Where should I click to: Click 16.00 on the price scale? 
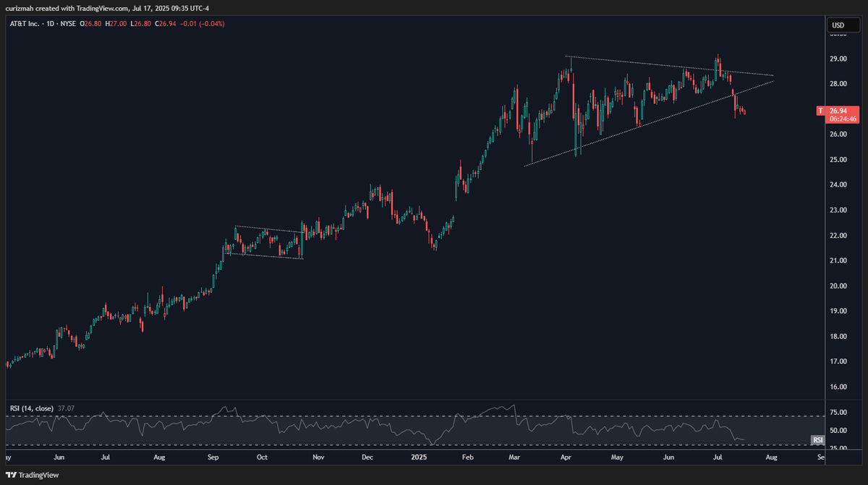[838, 387]
